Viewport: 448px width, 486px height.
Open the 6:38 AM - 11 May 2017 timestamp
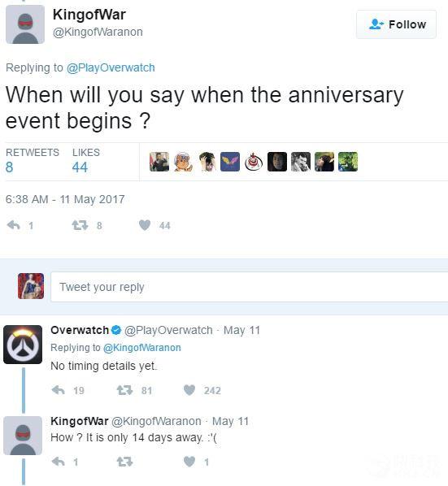click(65, 199)
